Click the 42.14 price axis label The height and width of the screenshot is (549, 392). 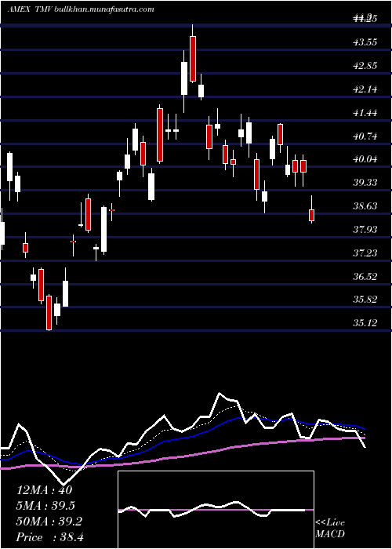(365, 89)
